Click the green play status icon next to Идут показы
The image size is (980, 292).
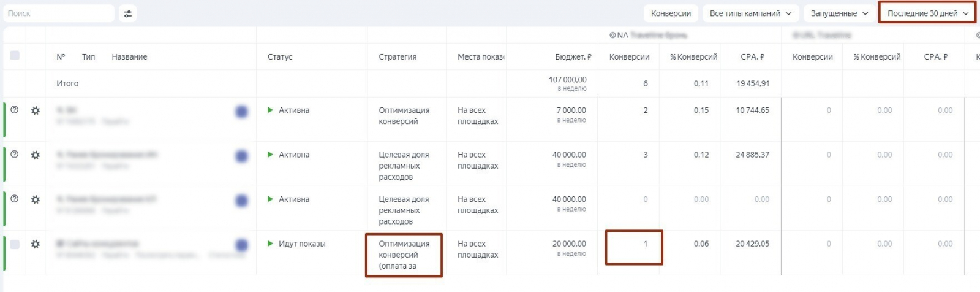coord(270,244)
